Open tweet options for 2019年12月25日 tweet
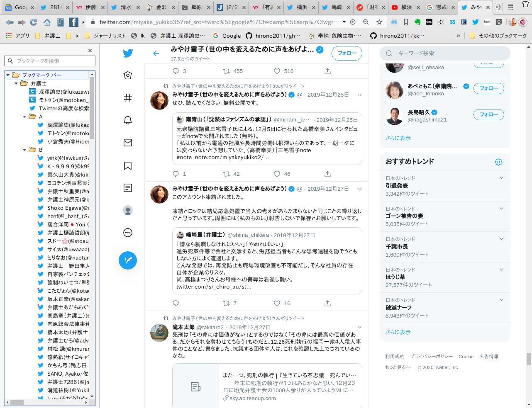The image size is (532, 408). pos(359,95)
